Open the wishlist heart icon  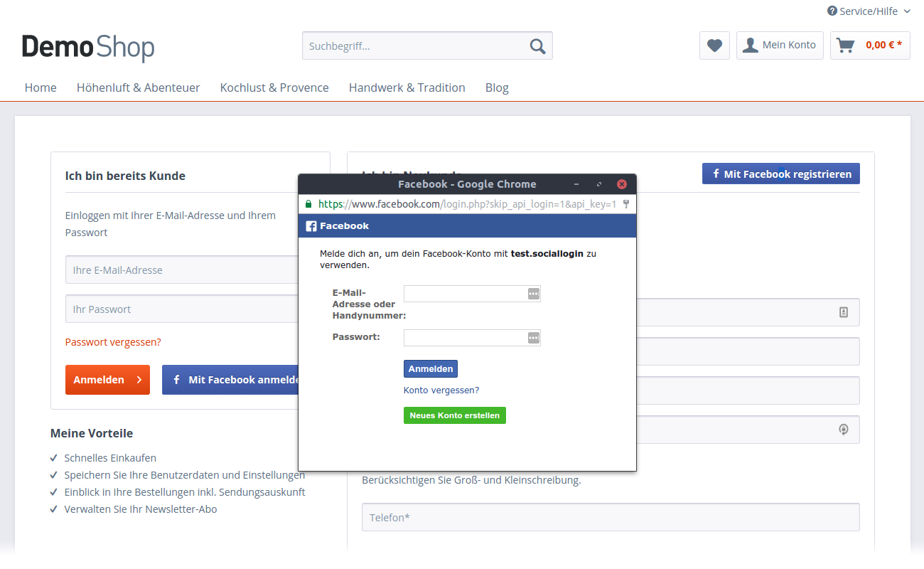714,46
